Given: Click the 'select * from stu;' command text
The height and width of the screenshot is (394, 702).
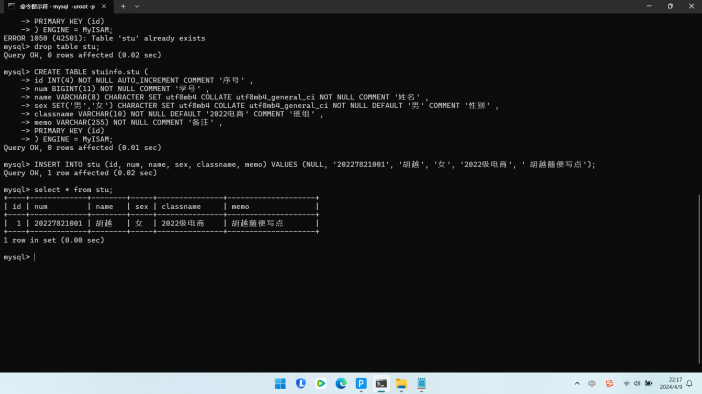Looking at the screenshot, I should pyautogui.click(x=73, y=190).
